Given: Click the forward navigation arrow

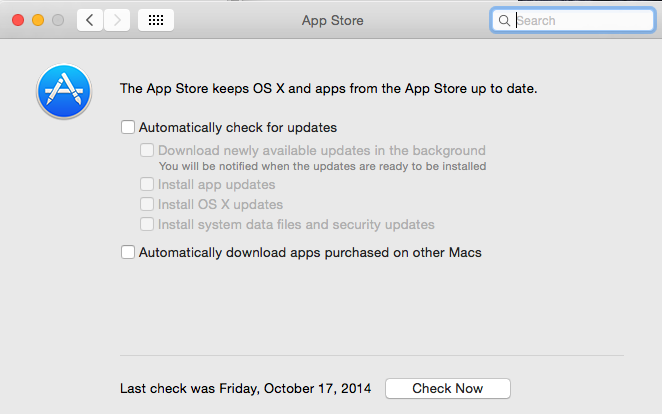Looking at the screenshot, I should click(x=117, y=20).
